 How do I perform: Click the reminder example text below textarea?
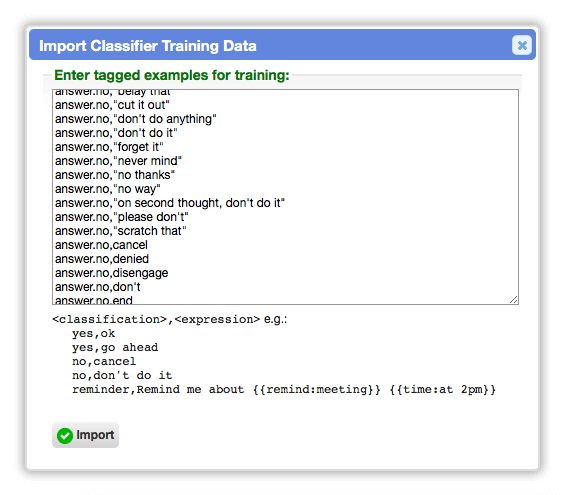(284, 389)
